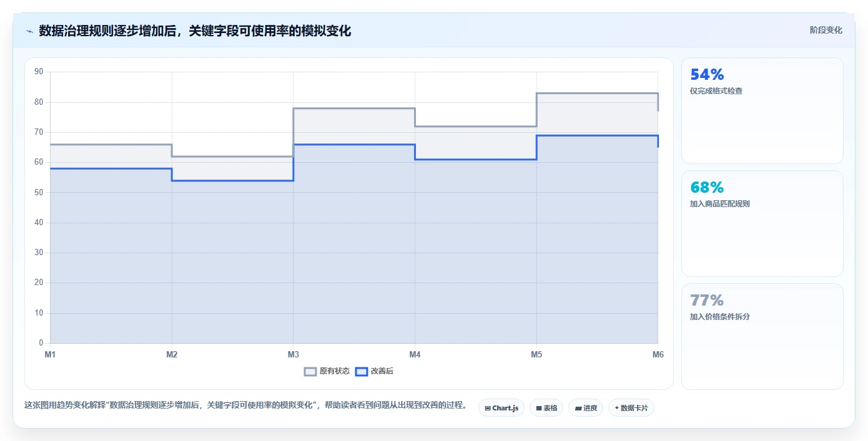Image resolution: width=868 pixels, height=441 pixels.
Task: Click the 表格 tag chip
Action: coord(546,408)
